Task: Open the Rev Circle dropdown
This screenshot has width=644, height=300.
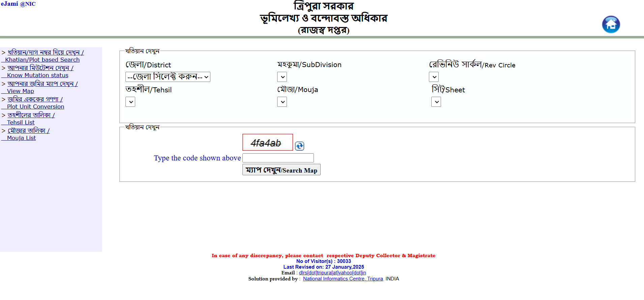Action: (434, 77)
